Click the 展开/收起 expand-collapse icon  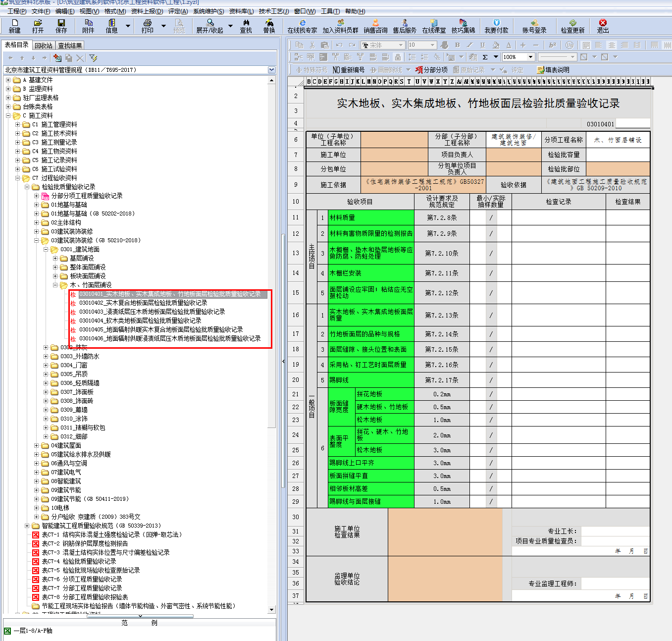click(210, 26)
